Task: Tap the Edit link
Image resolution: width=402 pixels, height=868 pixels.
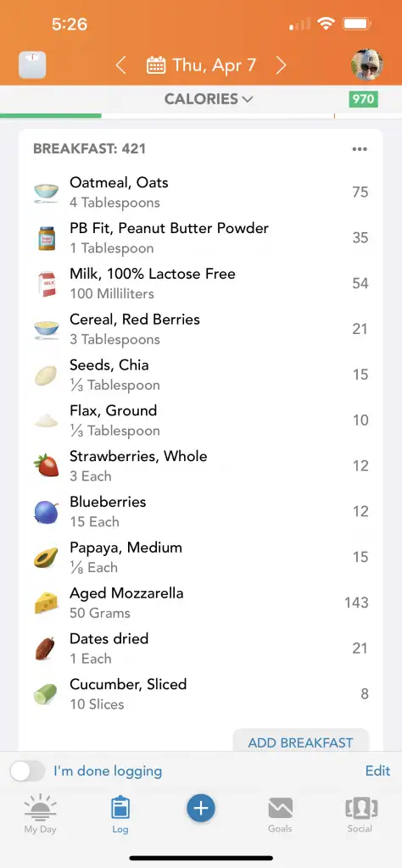Action: pyautogui.click(x=377, y=771)
